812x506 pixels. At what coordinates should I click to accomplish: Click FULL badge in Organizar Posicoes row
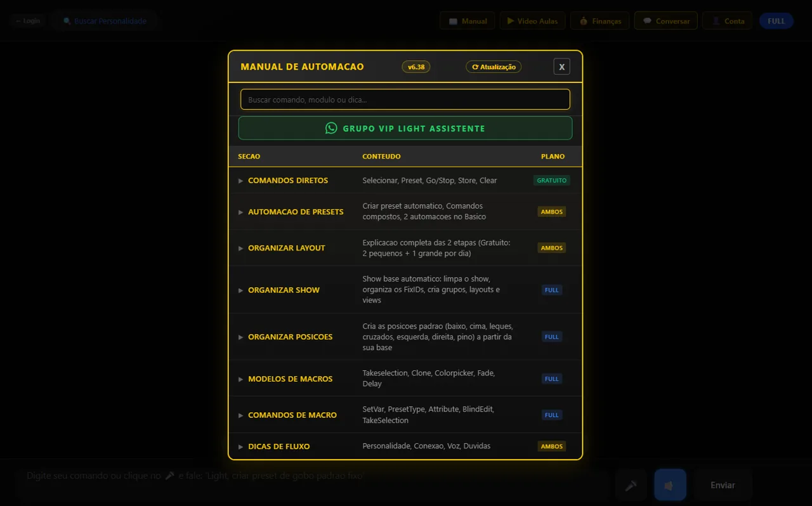(552, 337)
